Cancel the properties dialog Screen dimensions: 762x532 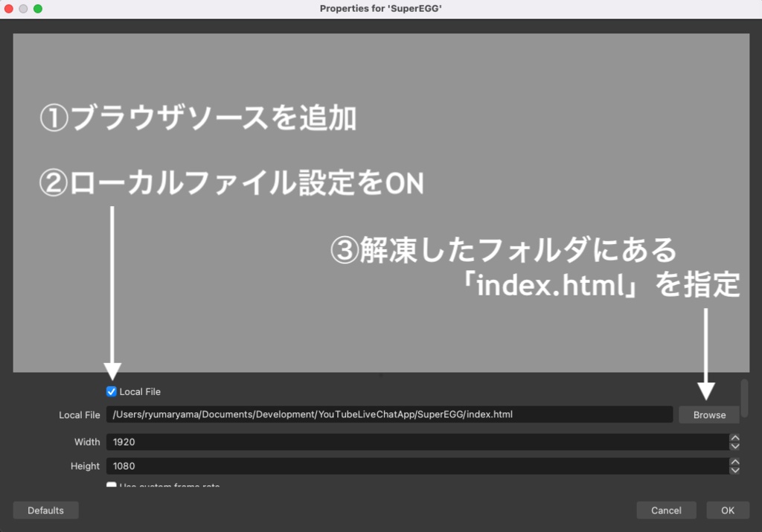pos(665,510)
